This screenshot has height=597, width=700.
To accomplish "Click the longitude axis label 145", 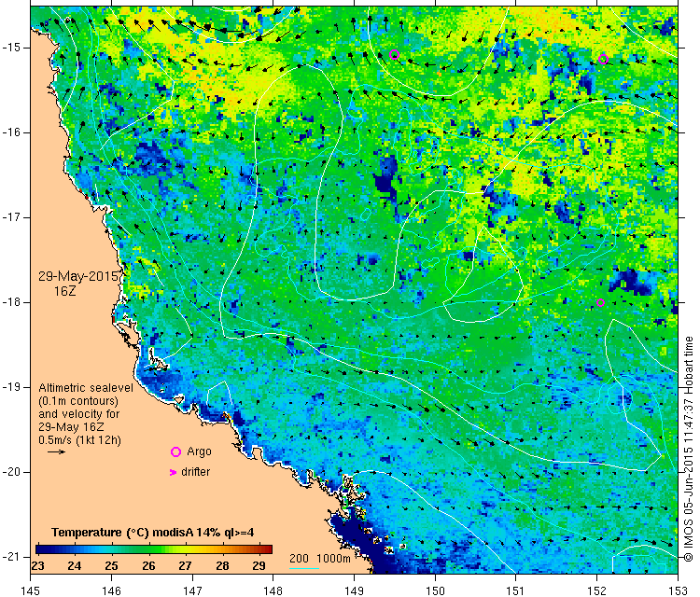I will pyautogui.click(x=31, y=590).
